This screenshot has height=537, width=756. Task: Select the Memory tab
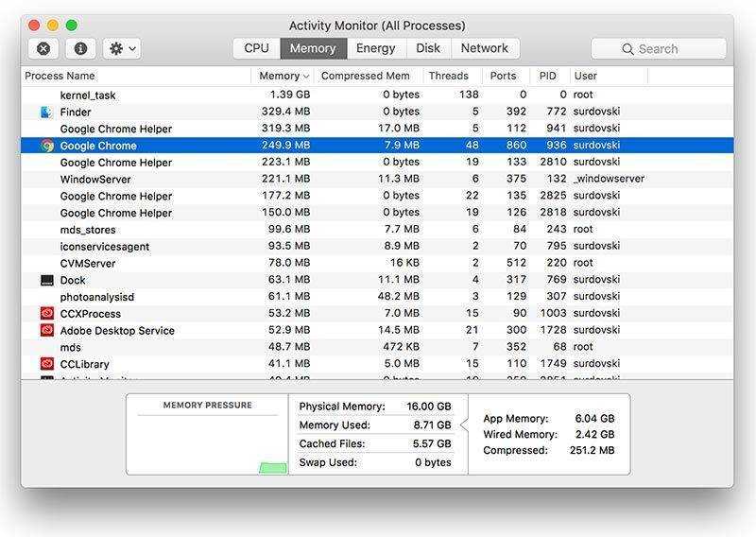point(313,48)
